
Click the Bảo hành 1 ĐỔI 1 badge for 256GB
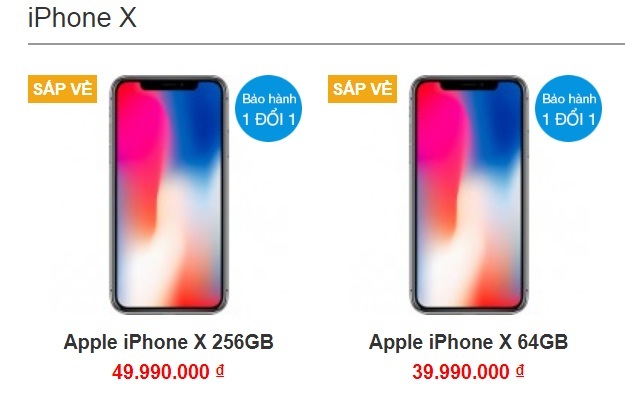tap(269, 108)
